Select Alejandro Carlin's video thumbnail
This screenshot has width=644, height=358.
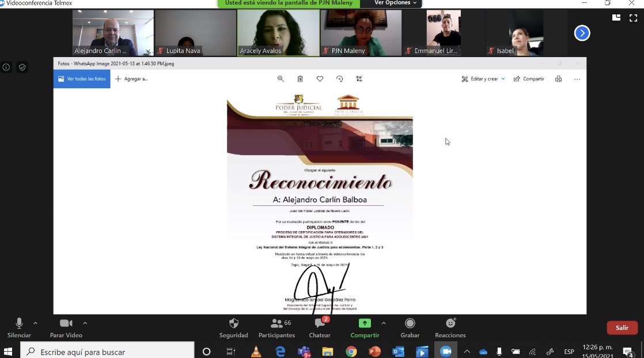click(113, 33)
